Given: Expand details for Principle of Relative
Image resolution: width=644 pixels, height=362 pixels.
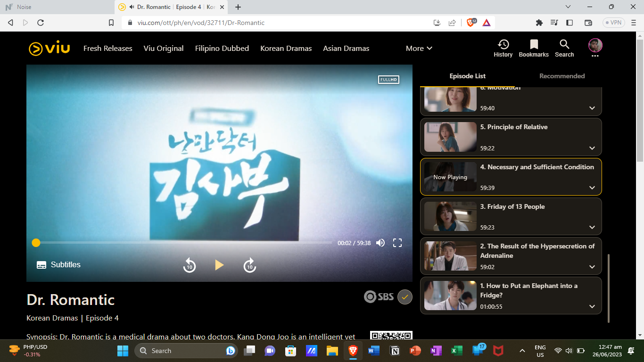Looking at the screenshot, I should pyautogui.click(x=592, y=148).
